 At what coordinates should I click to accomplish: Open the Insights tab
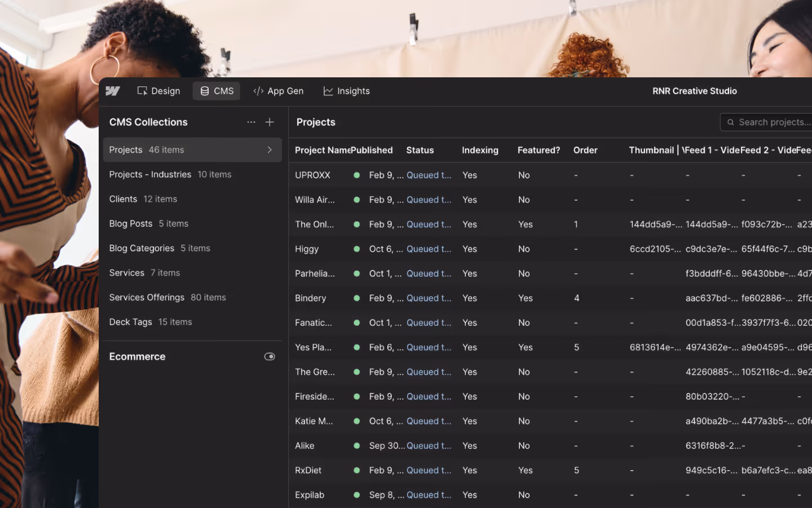tap(347, 91)
